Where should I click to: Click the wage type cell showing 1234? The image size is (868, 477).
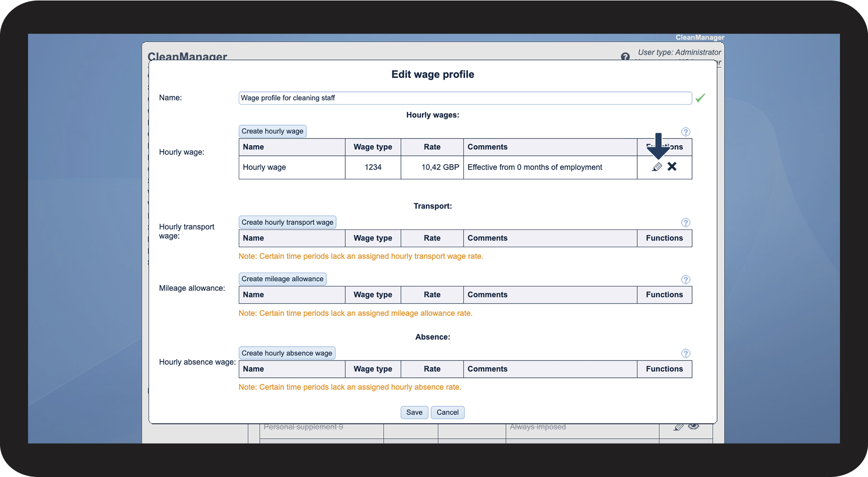[373, 168]
